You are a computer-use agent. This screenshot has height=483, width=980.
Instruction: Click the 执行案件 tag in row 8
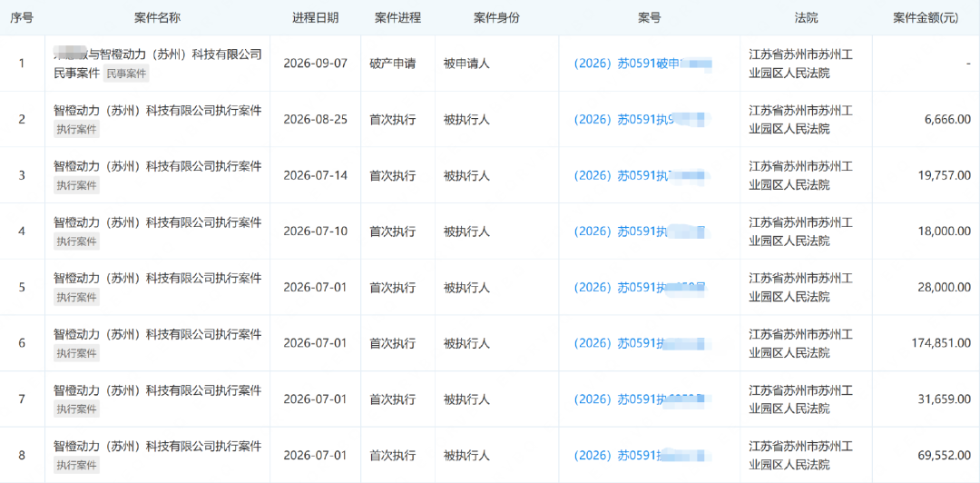coord(77,466)
